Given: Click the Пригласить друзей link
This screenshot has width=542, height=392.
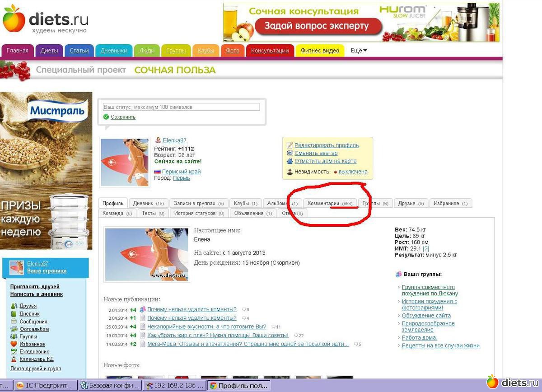Looking at the screenshot, I should [35, 286].
